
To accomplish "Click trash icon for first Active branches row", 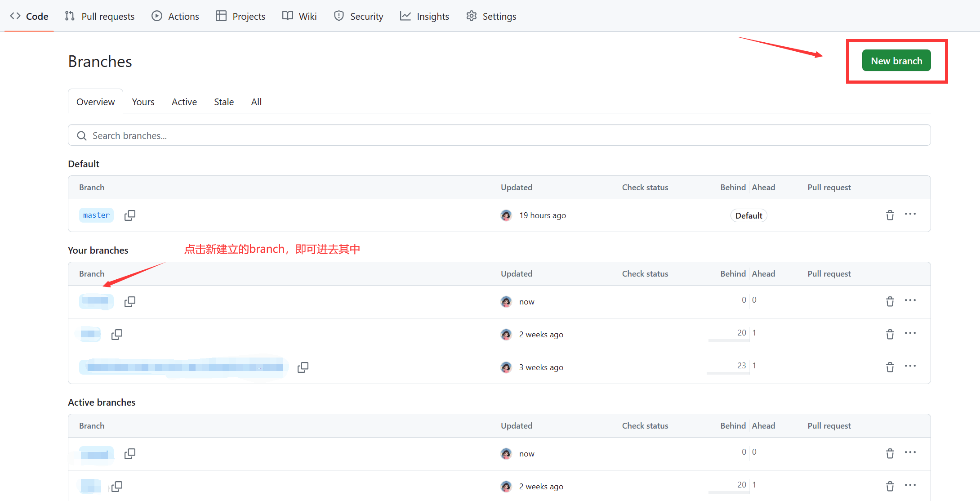I will tap(890, 453).
